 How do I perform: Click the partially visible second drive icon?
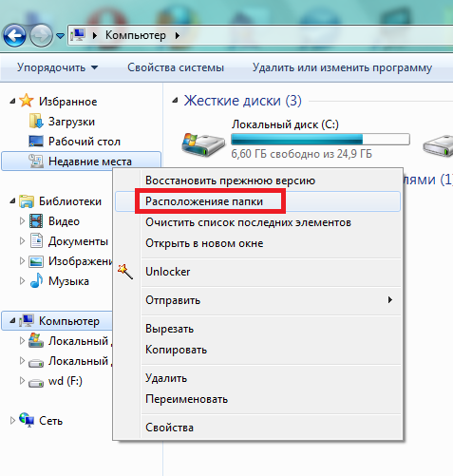[438, 145]
